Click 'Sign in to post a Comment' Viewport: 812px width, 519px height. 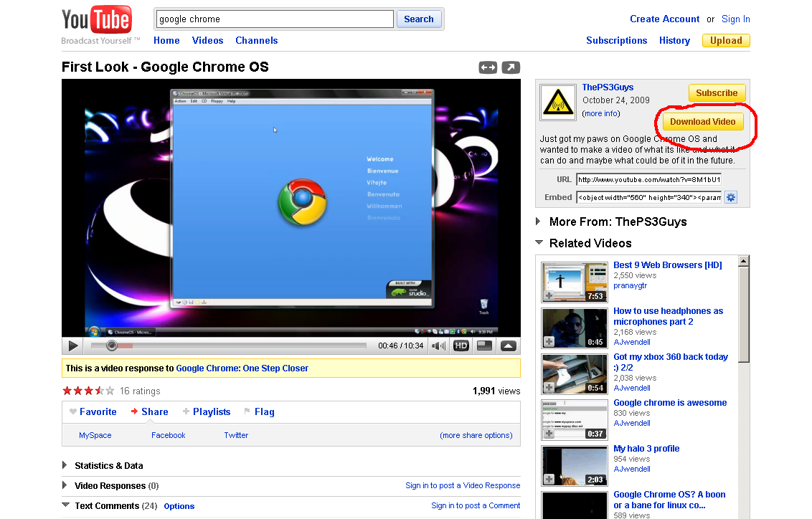pyautogui.click(x=476, y=505)
